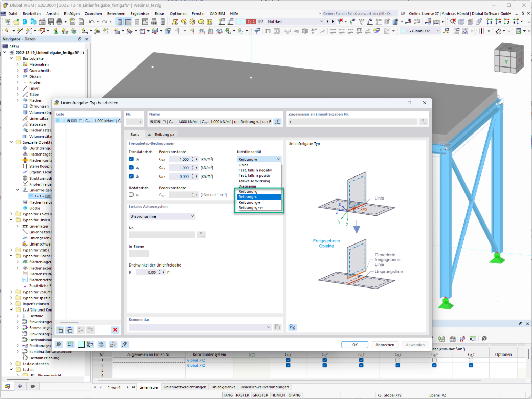Click the Abbrechen button

click(385, 345)
